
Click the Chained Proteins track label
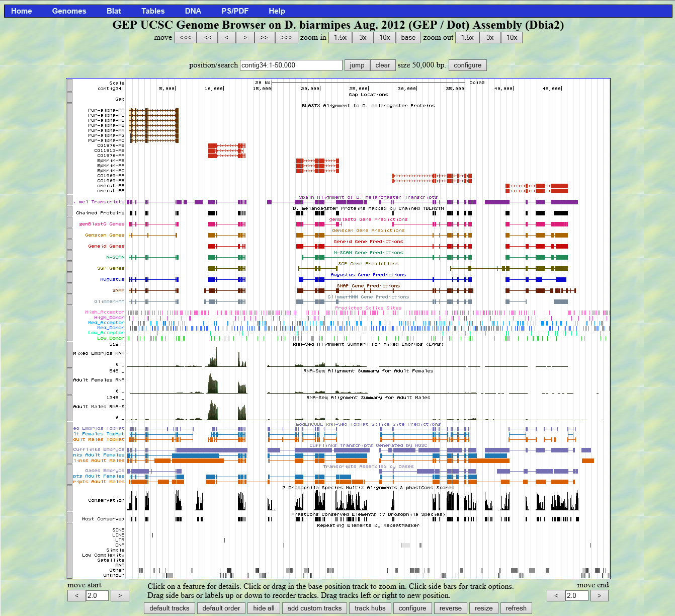pyautogui.click(x=100, y=213)
